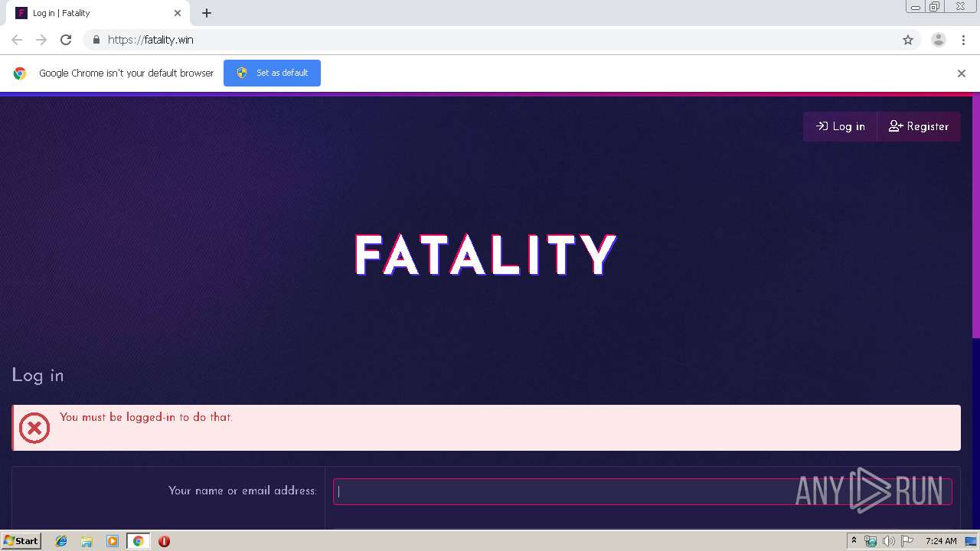Open network status tray icon
The height and width of the screenshot is (551, 980).
click(871, 541)
